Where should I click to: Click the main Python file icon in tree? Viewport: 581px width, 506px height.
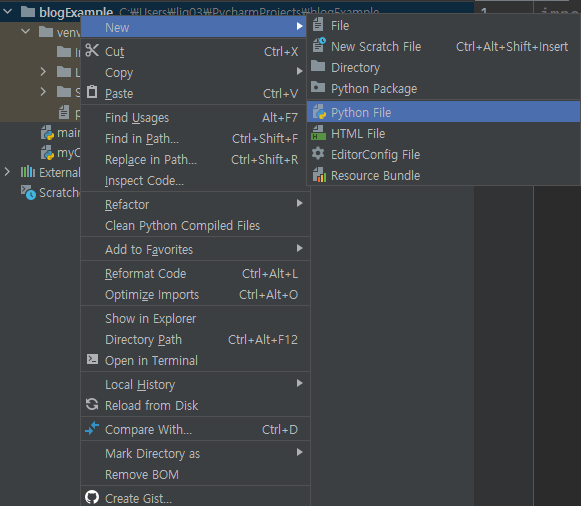click(47, 133)
